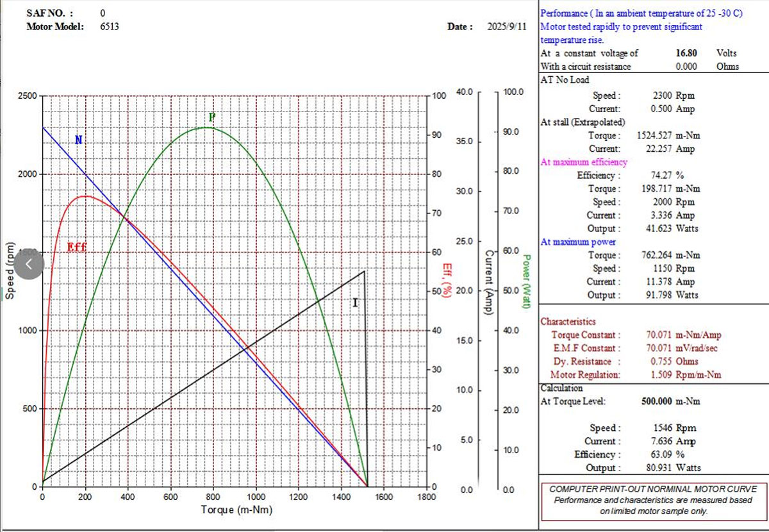
Task: Select the no-load current 0.500 Amp
Action: tap(673, 109)
